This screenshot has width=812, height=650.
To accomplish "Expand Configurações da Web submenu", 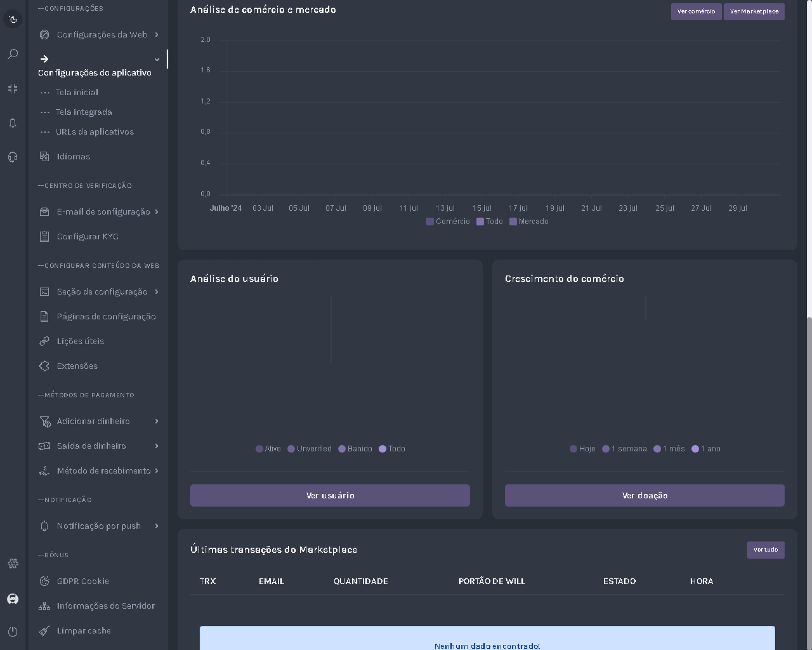I will click(101, 35).
